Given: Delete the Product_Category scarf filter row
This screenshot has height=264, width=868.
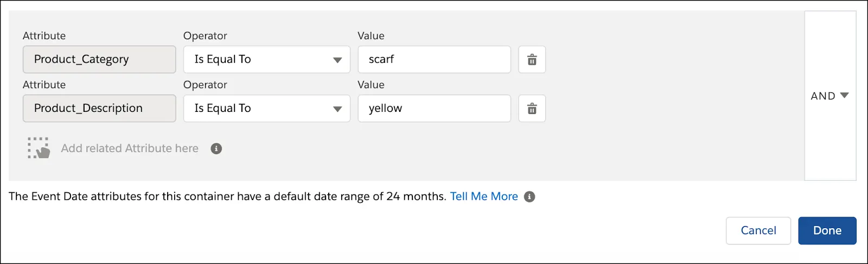Looking at the screenshot, I should [532, 60].
